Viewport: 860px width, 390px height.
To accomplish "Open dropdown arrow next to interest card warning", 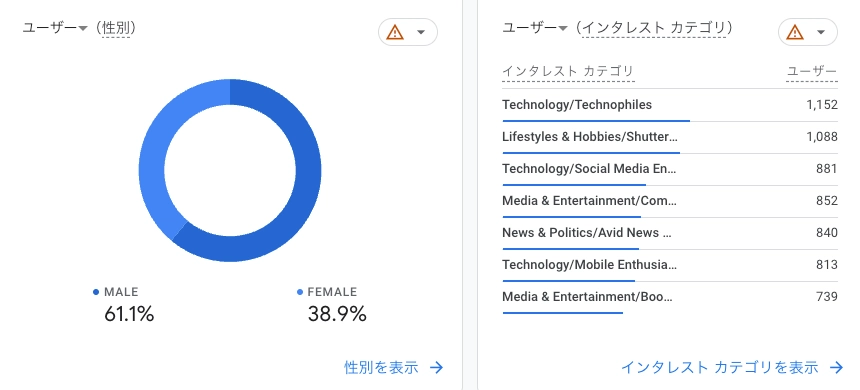I will [x=821, y=32].
